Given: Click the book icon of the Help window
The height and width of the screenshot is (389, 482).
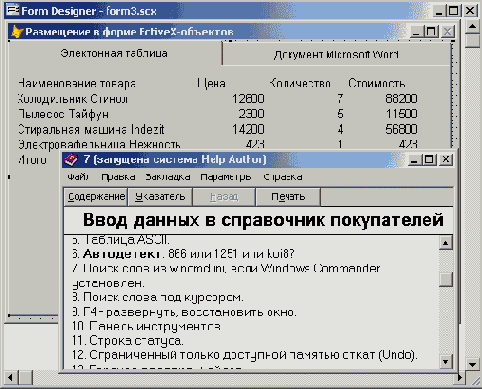Looking at the screenshot, I should 71,160.
